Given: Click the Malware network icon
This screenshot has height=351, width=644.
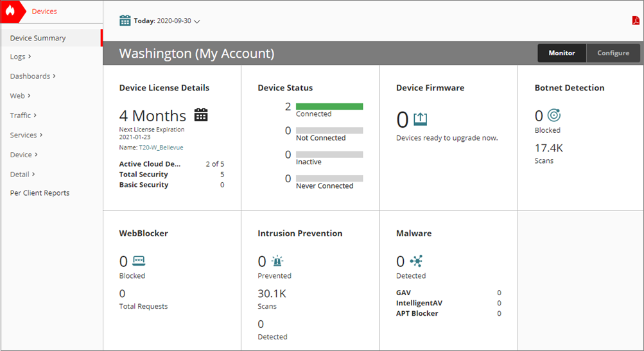Looking at the screenshot, I should click(x=416, y=261).
